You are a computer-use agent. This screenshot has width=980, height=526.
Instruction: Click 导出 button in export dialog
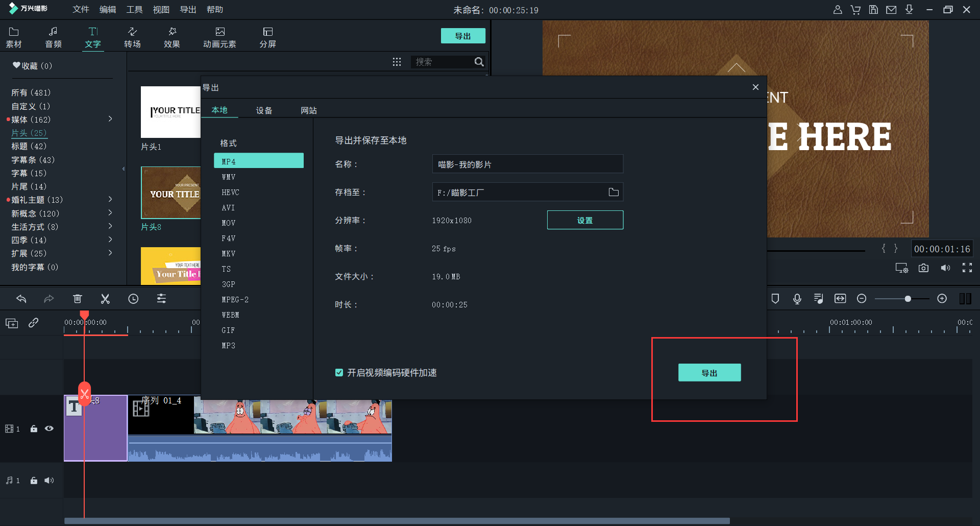coord(709,373)
